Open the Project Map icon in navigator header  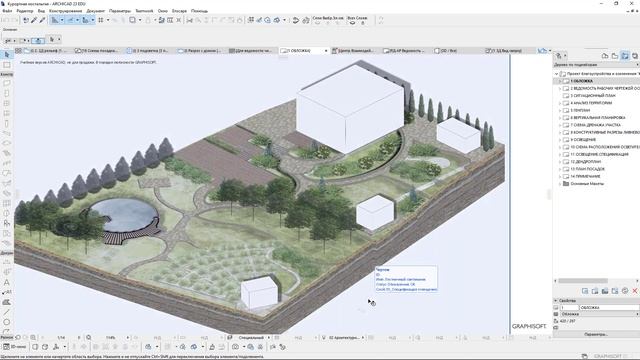click(x=605, y=56)
